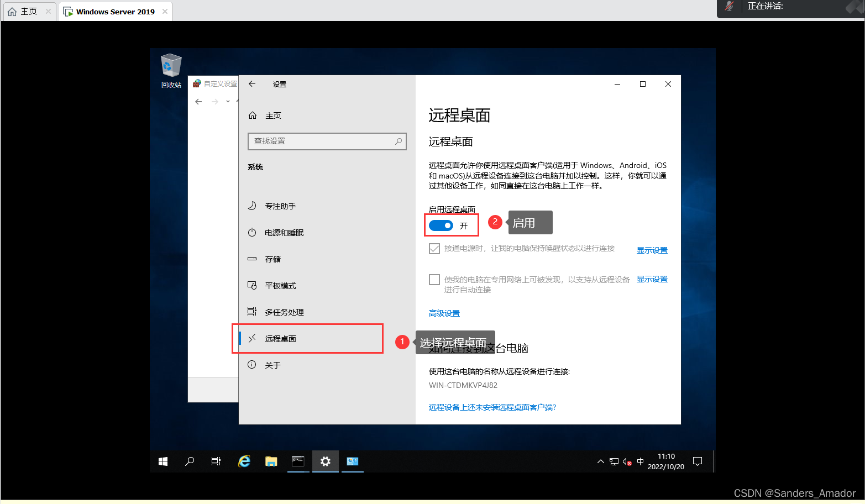
Task: Click network icon in system tray
Action: point(614,461)
